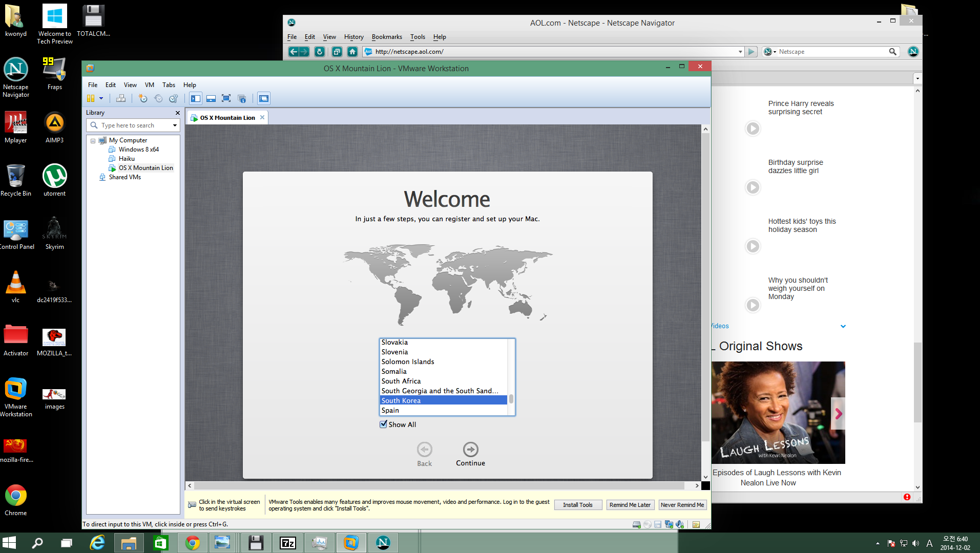Click the Unity mode toolbar icon

(x=242, y=98)
